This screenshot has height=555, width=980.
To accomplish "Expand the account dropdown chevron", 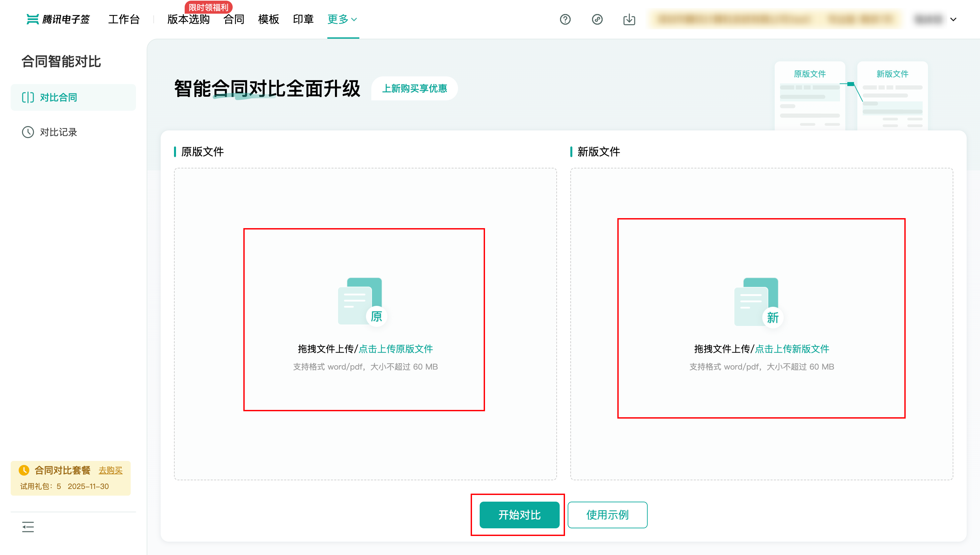I will 953,19.
